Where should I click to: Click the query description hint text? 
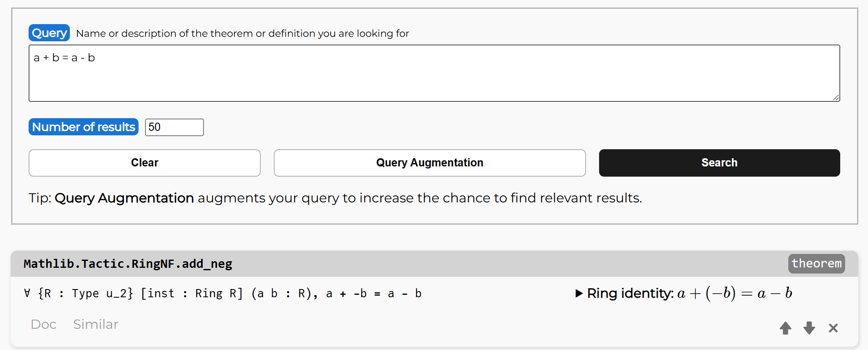pyautogui.click(x=242, y=34)
